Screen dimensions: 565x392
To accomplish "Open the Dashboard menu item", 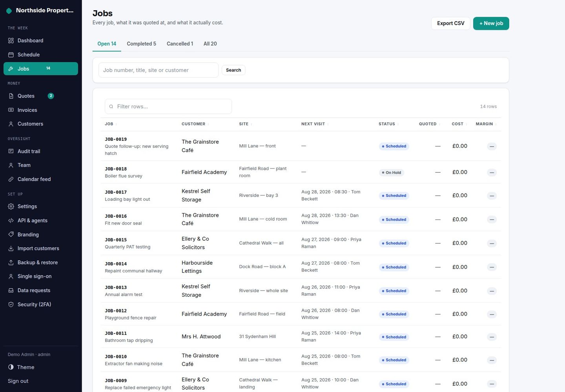I will (x=41, y=41).
